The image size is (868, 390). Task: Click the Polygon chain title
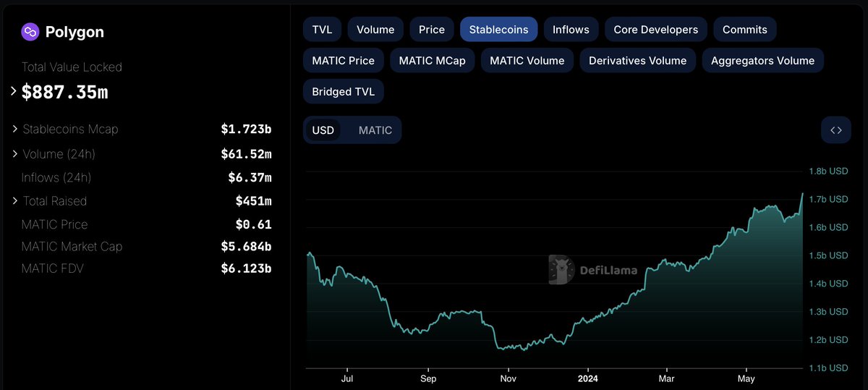point(75,32)
